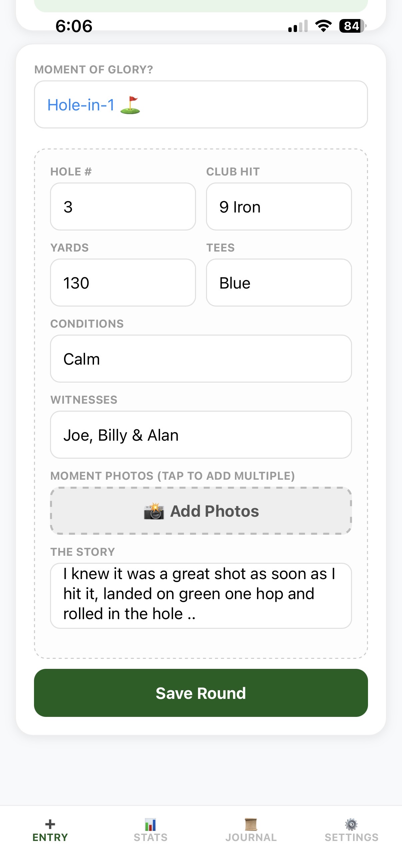Tap The Story text area
This screenshot has height=868, width=402.
point(201,595)
